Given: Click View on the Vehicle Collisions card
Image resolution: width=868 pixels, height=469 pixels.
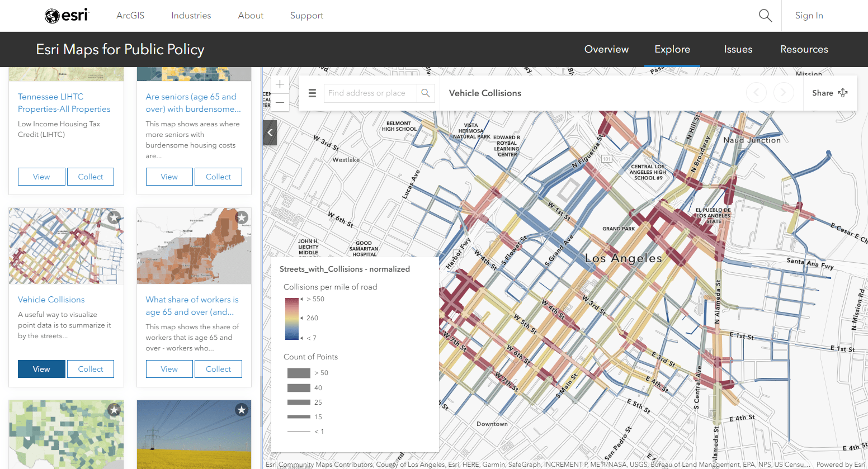Looking at the screenshot, I should coord(41,369).
